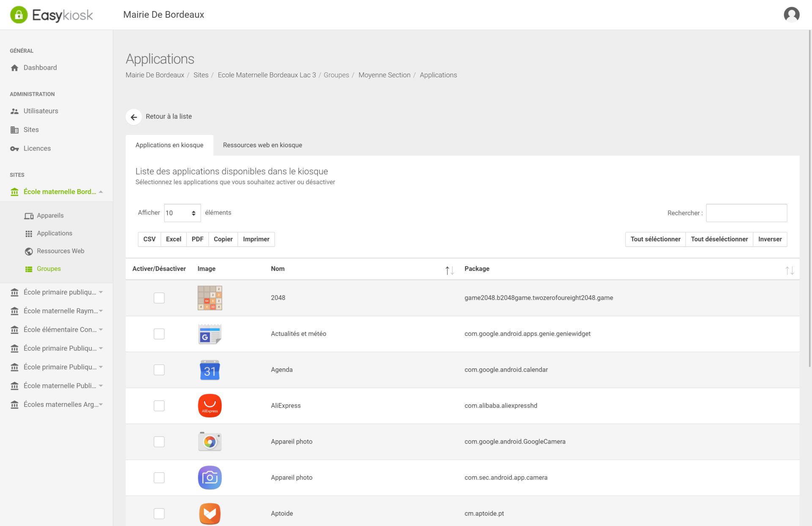Image resolution: width=812 pixels, height=526 pixels.
Task: Click the Dashboard icon in sidebar
Action: click(x=15, y=68)
